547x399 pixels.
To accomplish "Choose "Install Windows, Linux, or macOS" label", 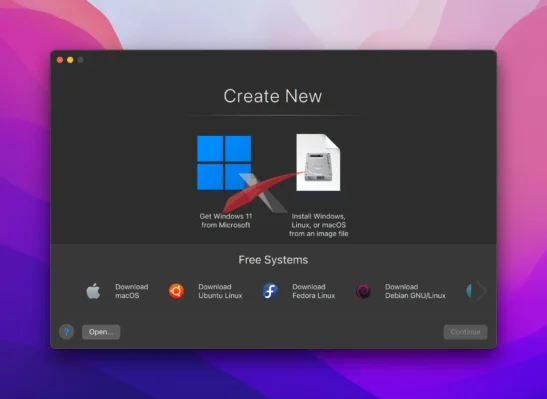I will pyautogui.click(x=319, y=225).
